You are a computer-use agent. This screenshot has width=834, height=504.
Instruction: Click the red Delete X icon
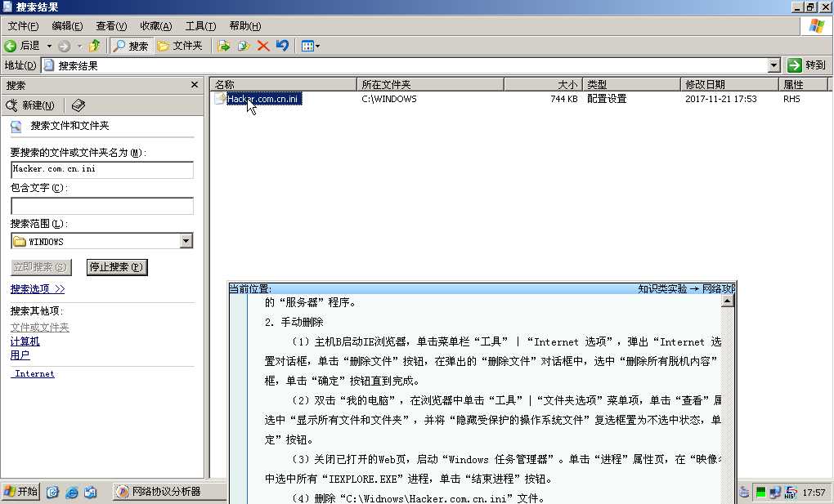pyautogui.click(x=263, y=47)
